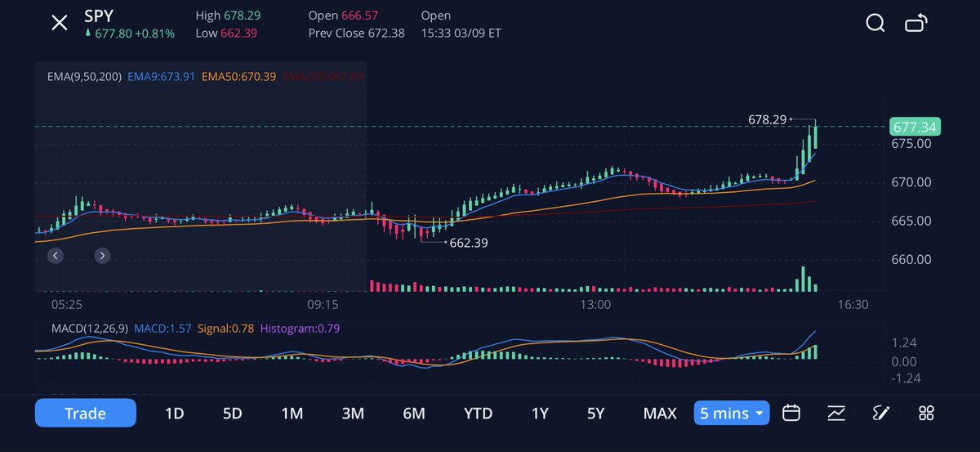Switch to the 3M timeframe
The image size is (980, 452).
(x=353, y=413)
